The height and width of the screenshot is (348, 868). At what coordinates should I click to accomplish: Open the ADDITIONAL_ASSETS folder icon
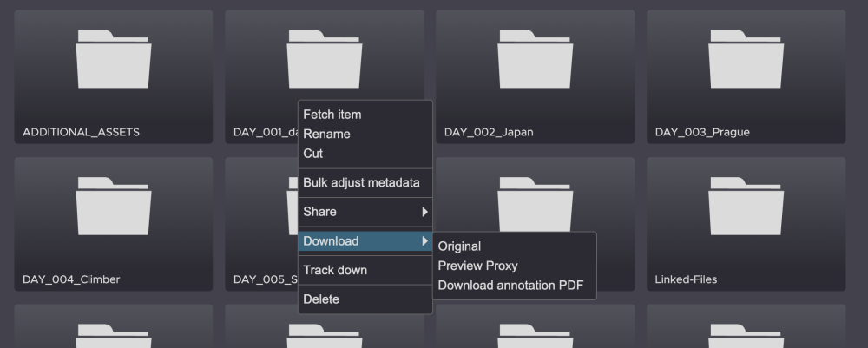(x=114, y=59)
